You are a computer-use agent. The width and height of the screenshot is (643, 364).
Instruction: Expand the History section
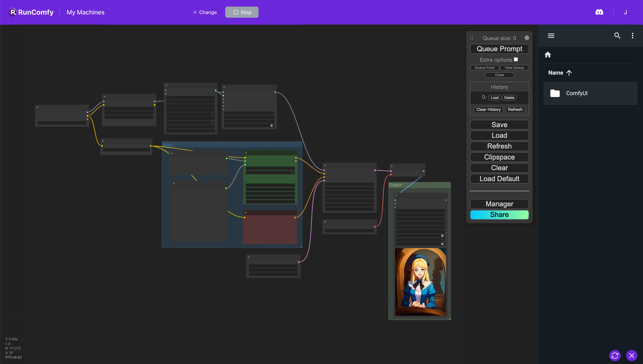[499, 87]
